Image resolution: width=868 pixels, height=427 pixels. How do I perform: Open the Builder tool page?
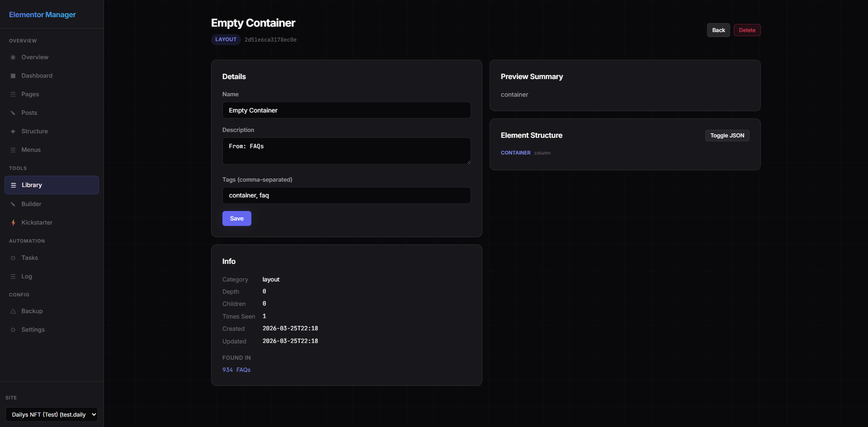click(31, 204)
